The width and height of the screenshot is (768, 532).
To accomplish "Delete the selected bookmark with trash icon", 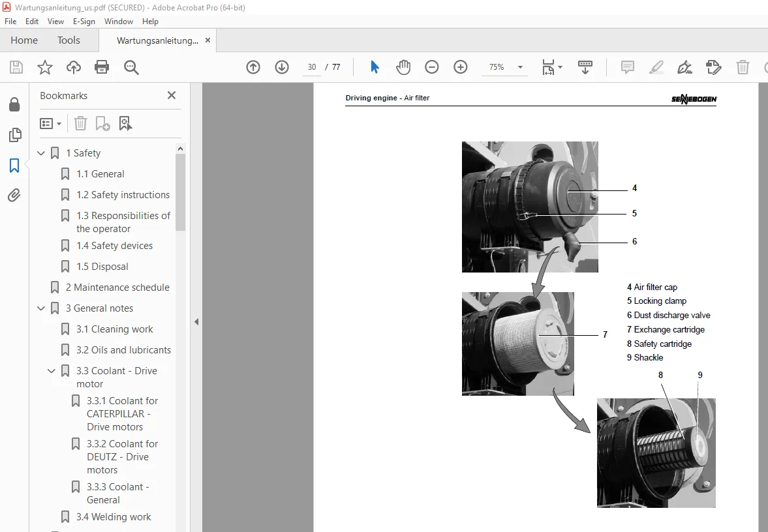I will [x=80, y=123].
